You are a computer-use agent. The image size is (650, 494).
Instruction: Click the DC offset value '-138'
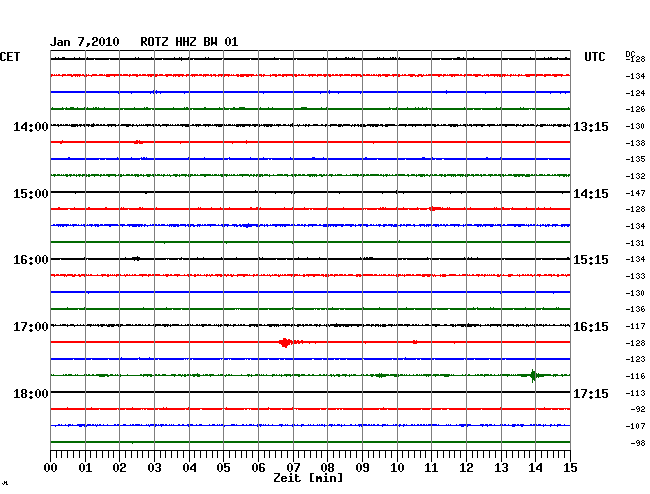(635, 143)
